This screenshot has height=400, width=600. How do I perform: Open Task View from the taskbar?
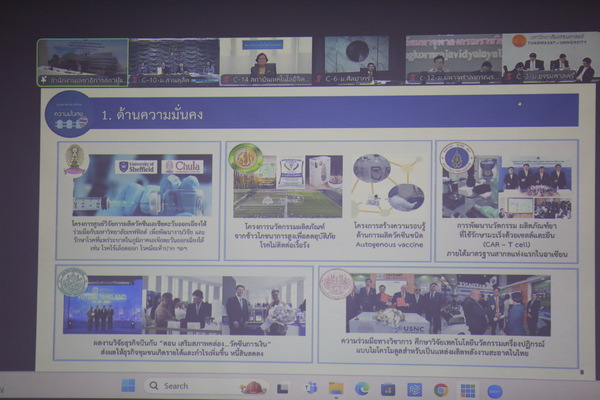point(282,389)
